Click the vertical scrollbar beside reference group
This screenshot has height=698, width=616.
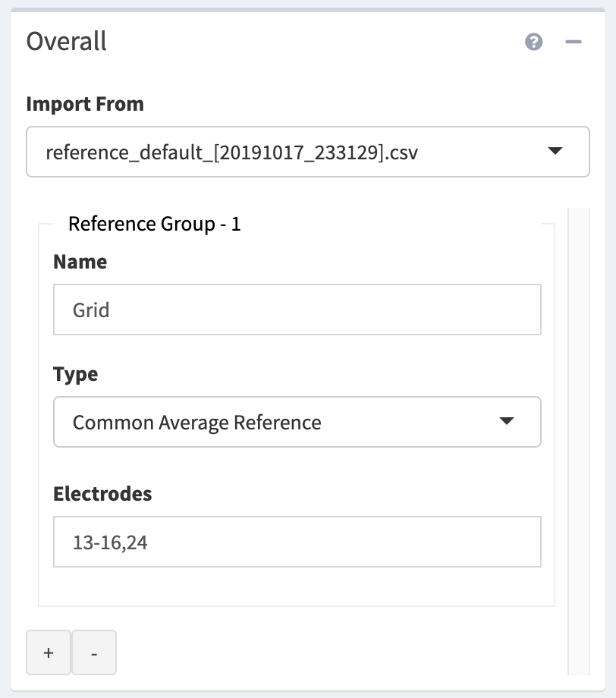click(578, 440)
